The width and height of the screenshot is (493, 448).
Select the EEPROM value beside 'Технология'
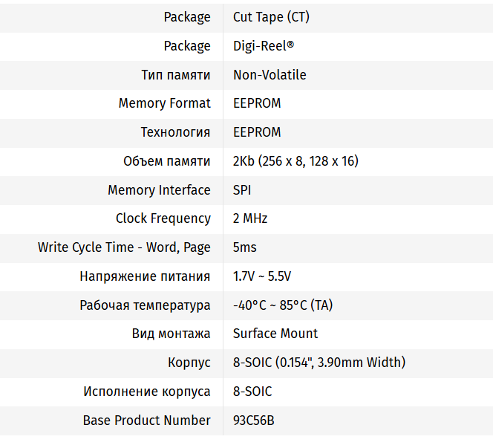[x=257, y=132]
